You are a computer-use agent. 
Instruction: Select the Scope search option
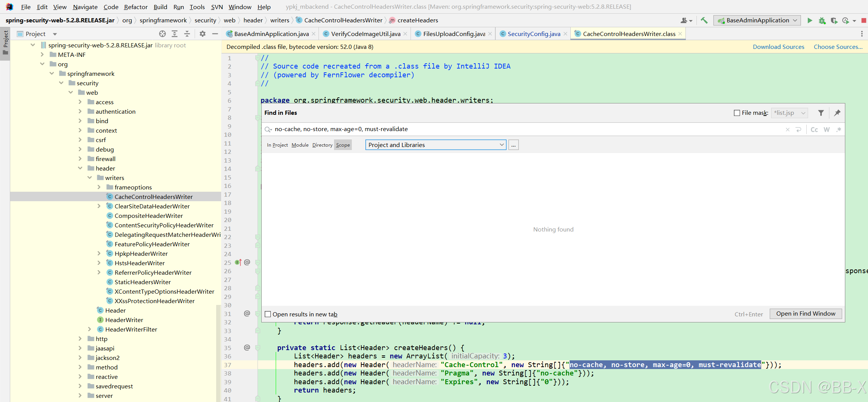click(343, 145)
